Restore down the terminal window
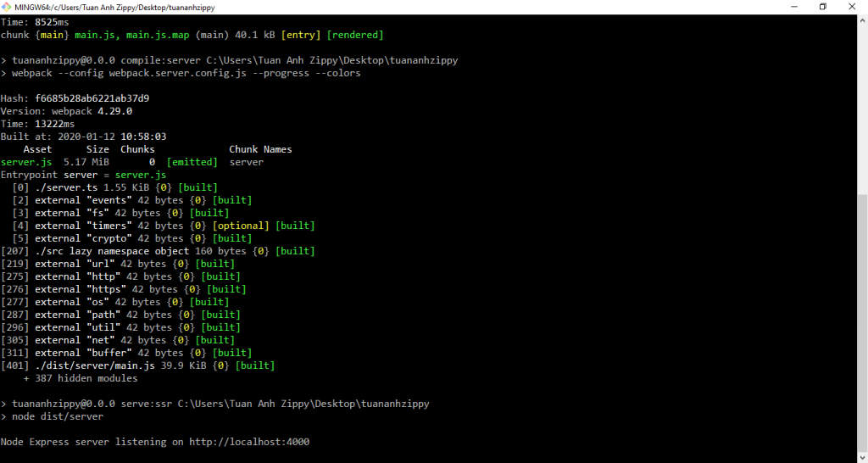The image size is (868, 463). click(822, 7)
